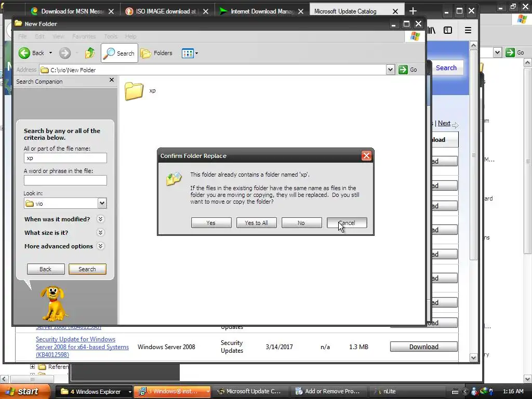Close the Search Companion pane
This screenshot has width=532, height=399.
(112, 80)
